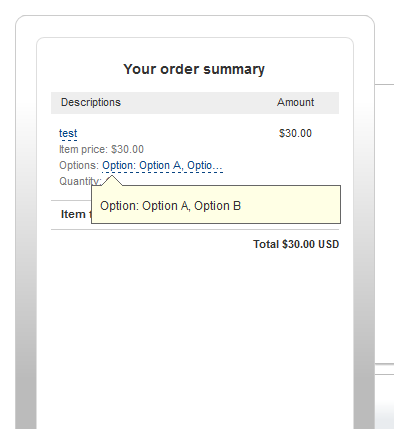
Task: Click the dashed underline beneath 'test'
Action: 68,140
